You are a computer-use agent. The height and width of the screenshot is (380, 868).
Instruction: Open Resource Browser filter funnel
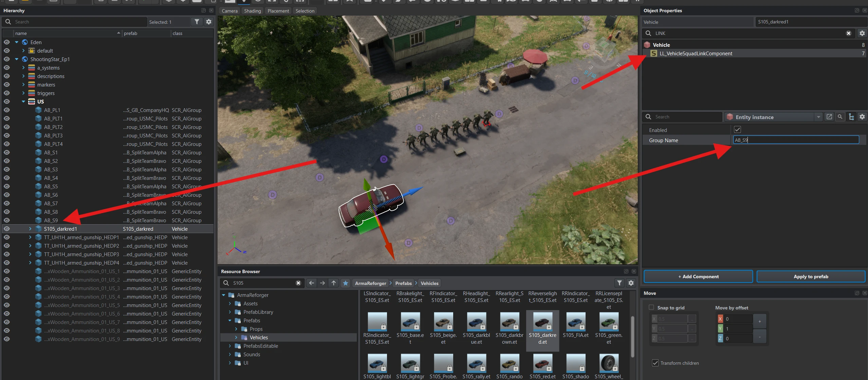pyautogui.click(x=620, y=283)
